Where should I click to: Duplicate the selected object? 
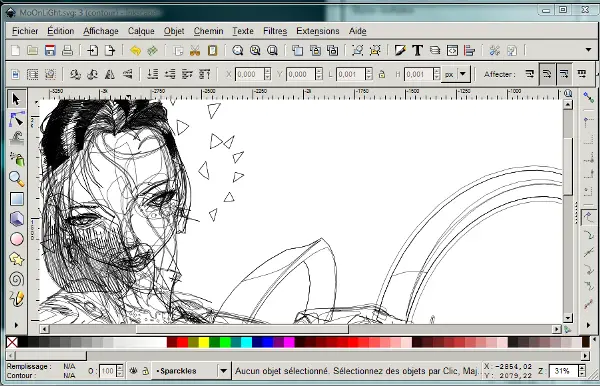298,50
